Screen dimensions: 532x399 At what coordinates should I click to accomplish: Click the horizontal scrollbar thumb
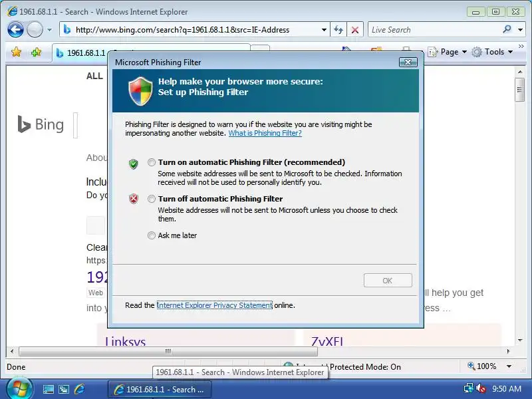(x=168, y=351)
